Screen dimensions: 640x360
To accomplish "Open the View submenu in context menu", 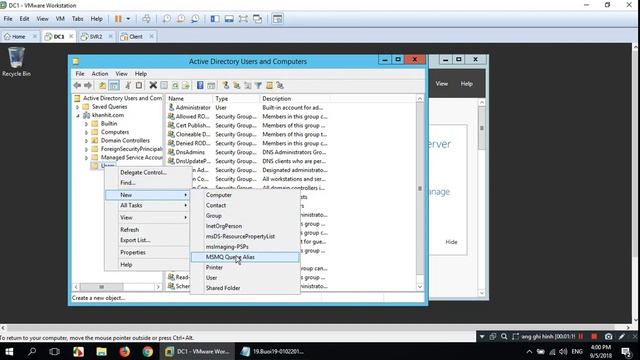I will click(x=148, y=218).
